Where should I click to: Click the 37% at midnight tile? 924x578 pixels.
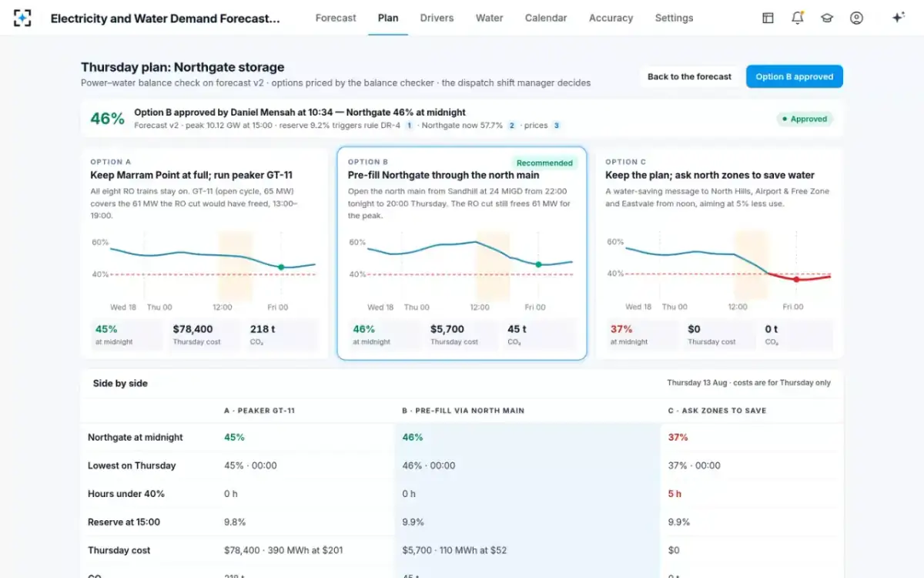(642, 334)
